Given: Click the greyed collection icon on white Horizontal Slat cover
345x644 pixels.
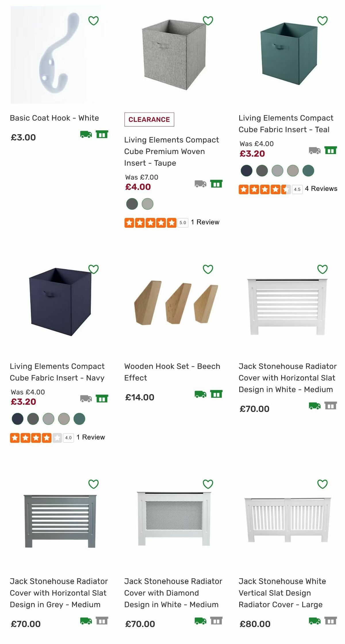Looking at the screenshot, I should (x=331, y=406).
